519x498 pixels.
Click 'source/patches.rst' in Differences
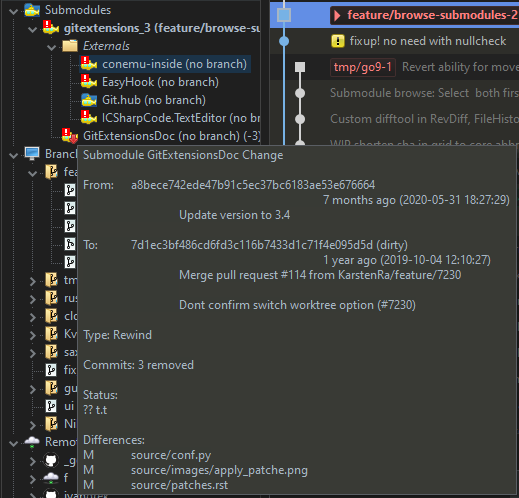179,485
